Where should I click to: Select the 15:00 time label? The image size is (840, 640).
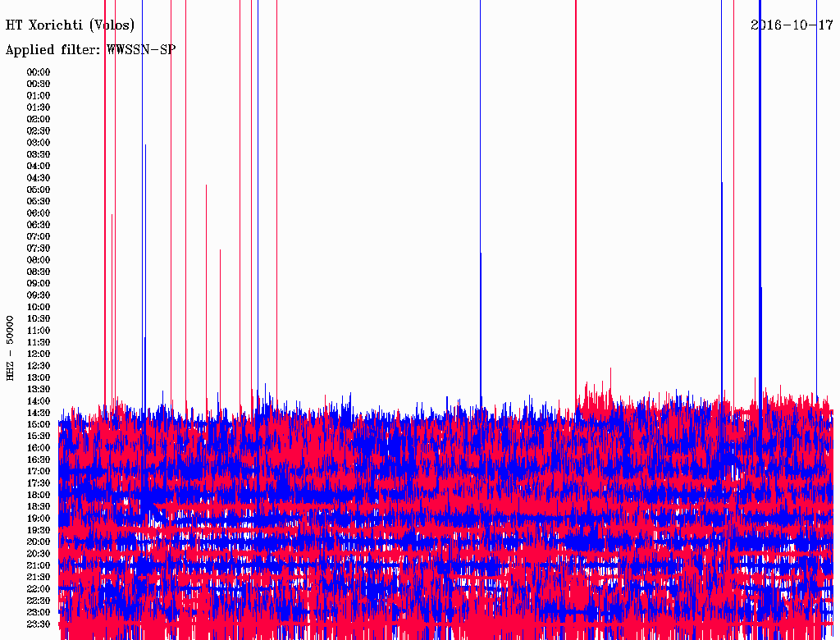pyautogui.click(x=39, y=424)
